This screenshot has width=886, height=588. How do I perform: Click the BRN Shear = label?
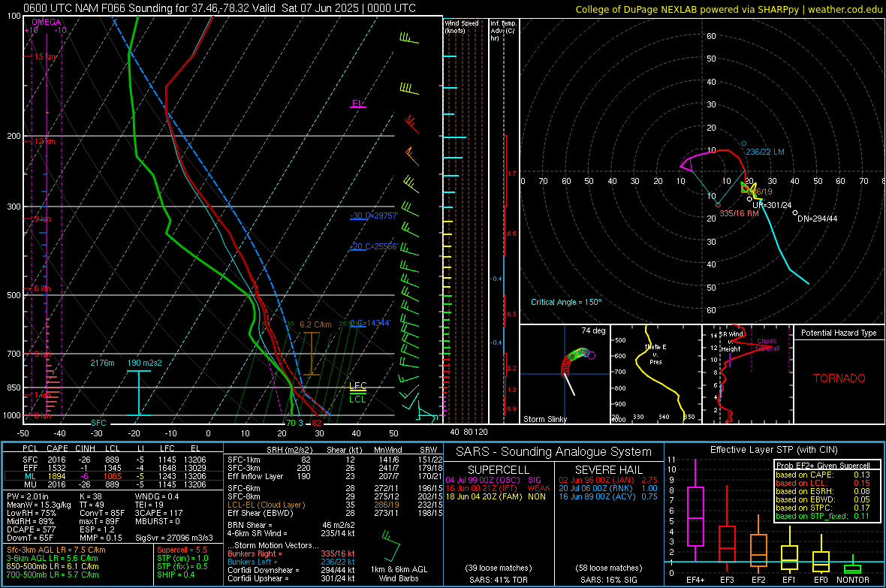point(251,525)
